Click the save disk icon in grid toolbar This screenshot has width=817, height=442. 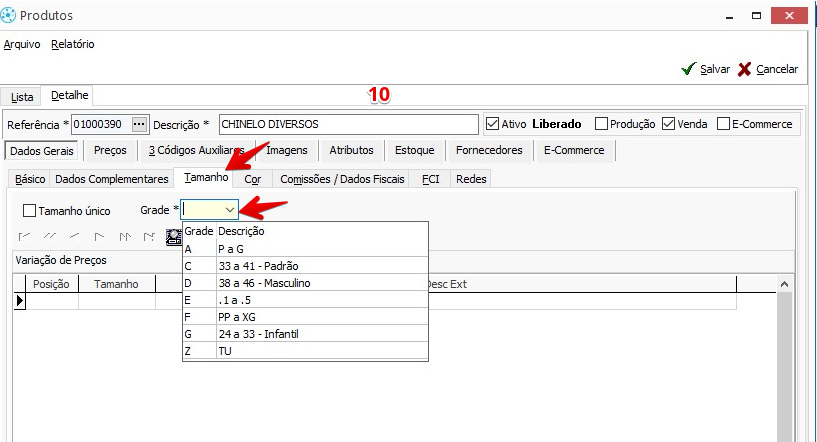tap(172, 237)
